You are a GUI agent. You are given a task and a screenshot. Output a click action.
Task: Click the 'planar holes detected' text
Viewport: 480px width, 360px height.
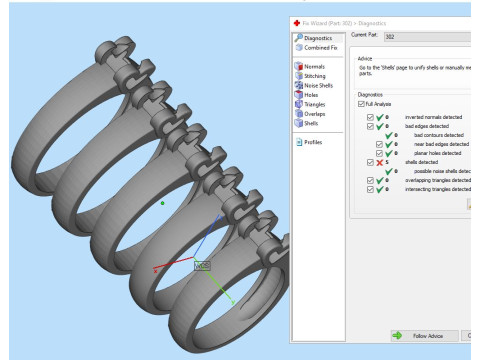(437, 153)
